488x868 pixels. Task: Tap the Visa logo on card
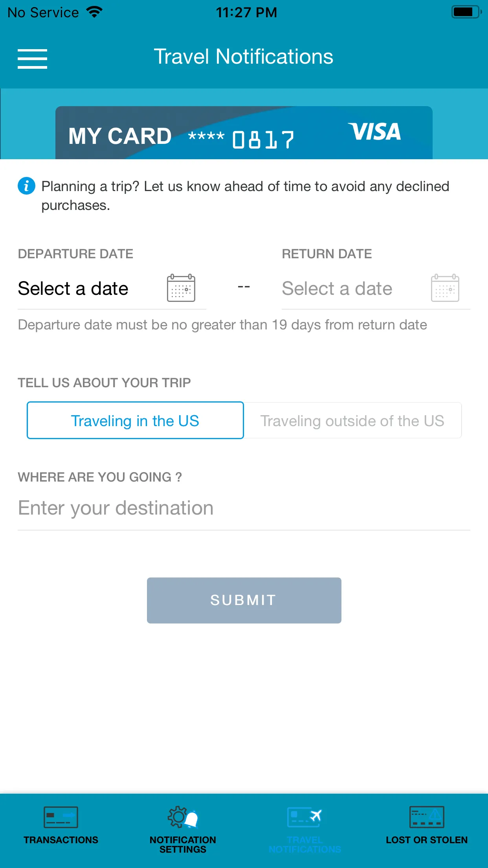point(374,132)
